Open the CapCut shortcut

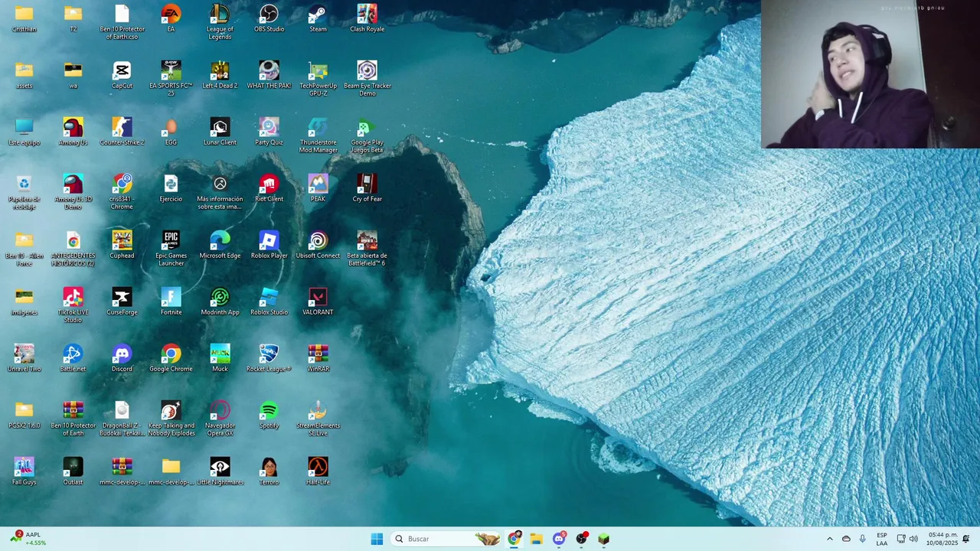[122, 75]
